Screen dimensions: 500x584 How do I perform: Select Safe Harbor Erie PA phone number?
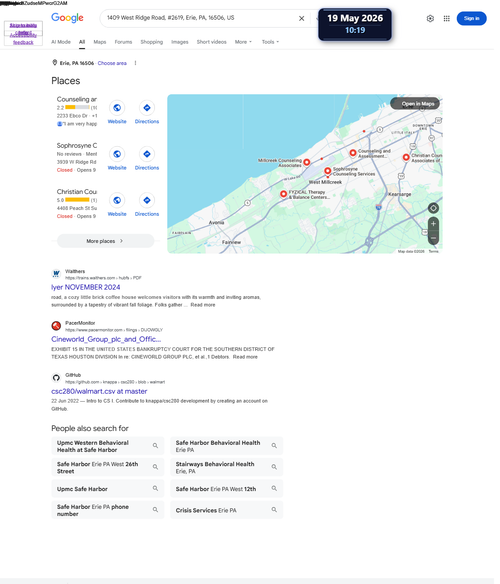(x=108, y=510)
